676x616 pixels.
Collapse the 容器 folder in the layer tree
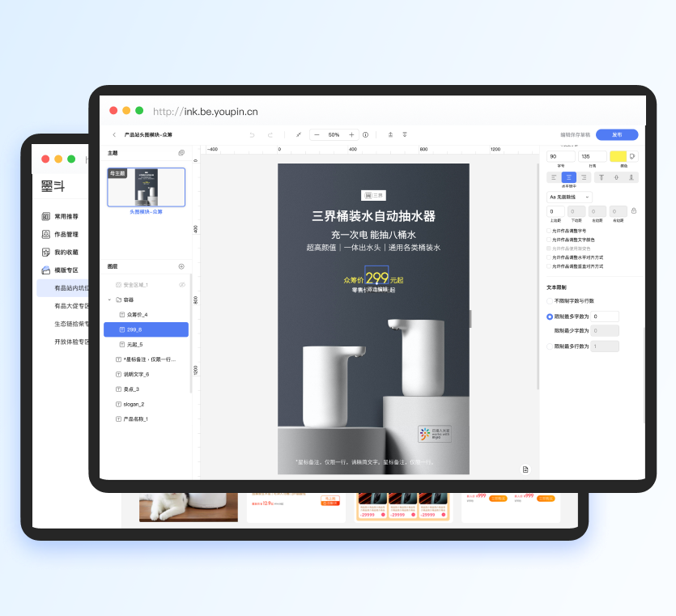(x=109, y=300)
